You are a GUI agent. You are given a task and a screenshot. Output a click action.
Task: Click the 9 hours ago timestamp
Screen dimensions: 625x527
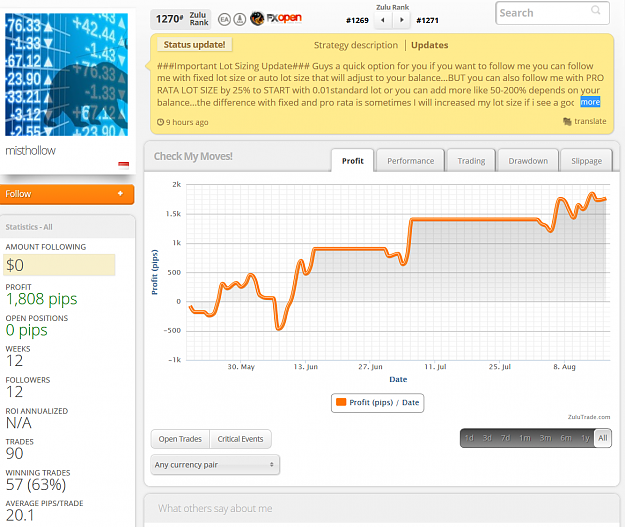(187, 122)
